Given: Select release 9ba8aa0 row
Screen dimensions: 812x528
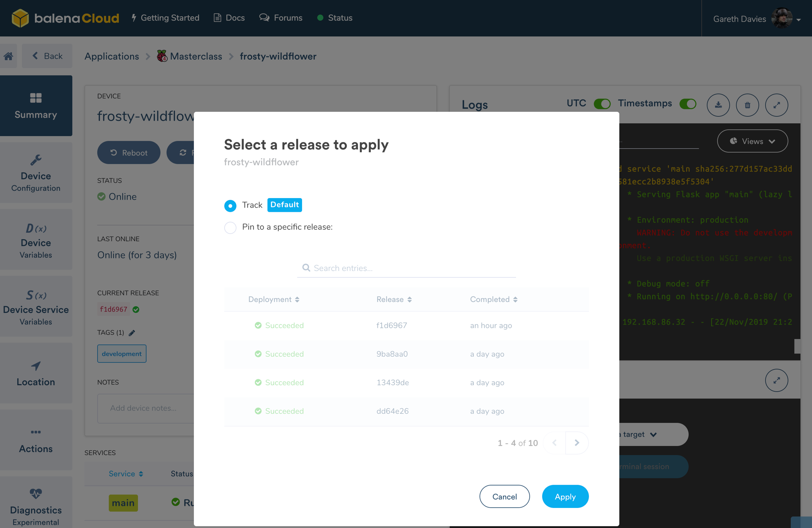Looking at the screenshot, I should tap(392, 354).
